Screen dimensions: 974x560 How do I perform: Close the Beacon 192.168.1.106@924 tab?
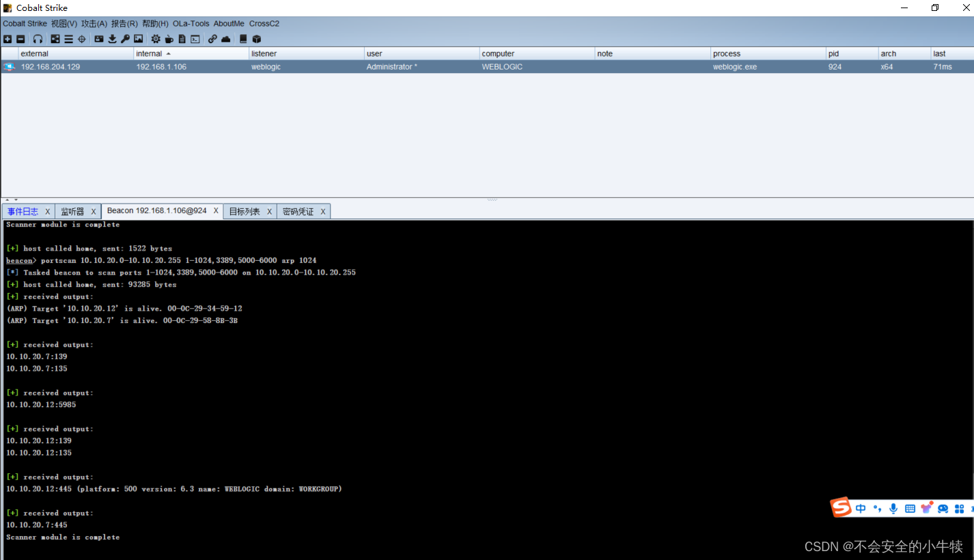pyautogui.click(x=216, y=210)
